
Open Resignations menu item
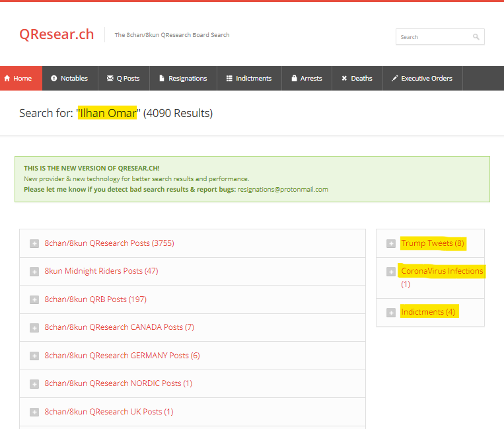click(x=183, y=78)
